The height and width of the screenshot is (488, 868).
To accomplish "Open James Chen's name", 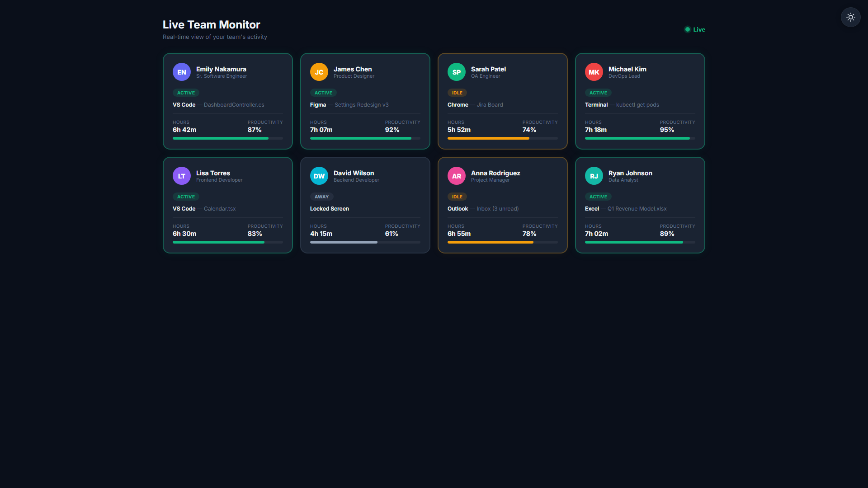I will (x=353, y=69).
